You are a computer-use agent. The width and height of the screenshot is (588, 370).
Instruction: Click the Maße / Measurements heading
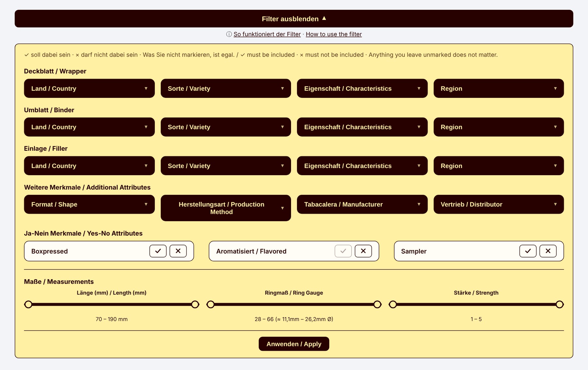(x=59, y=282)
